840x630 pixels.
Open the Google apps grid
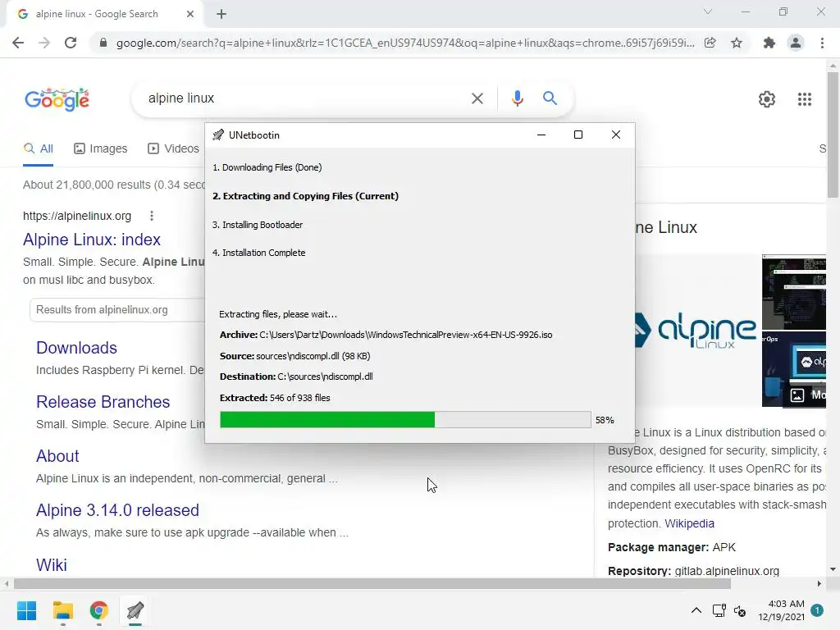click(x=804, y=99)
